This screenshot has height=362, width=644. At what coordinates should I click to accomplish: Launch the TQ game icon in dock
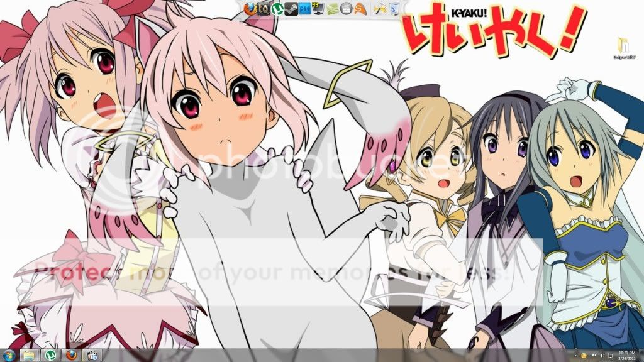[264, 9]
